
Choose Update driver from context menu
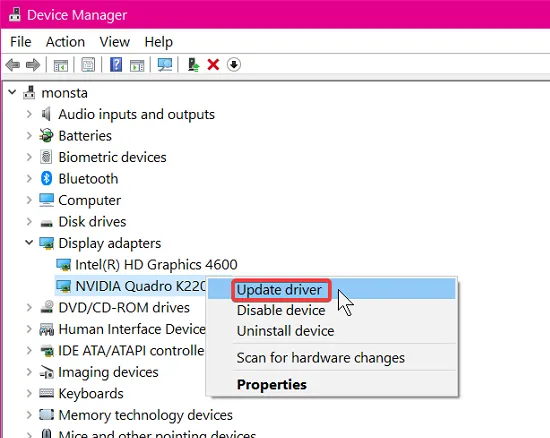pyautogui.click(x=332, y=290)
